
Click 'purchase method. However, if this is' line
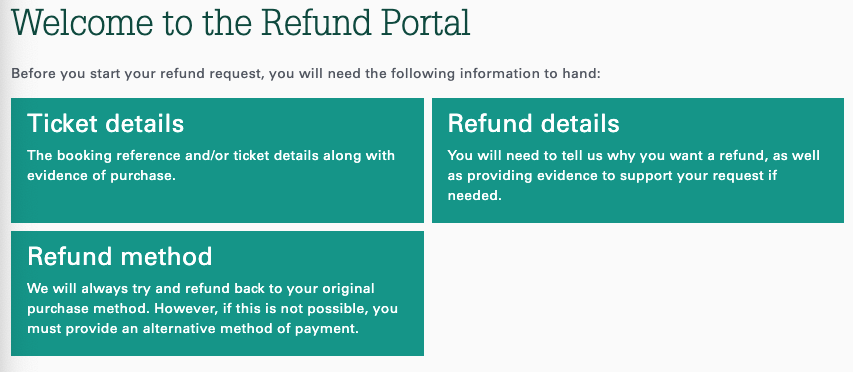coord(213,308)
